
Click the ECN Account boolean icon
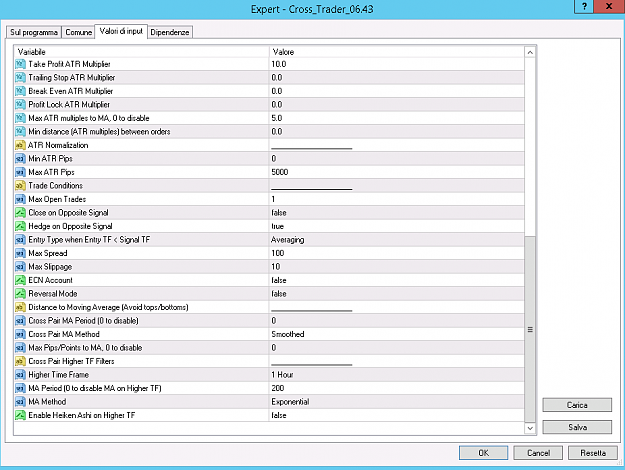[20, 280]
